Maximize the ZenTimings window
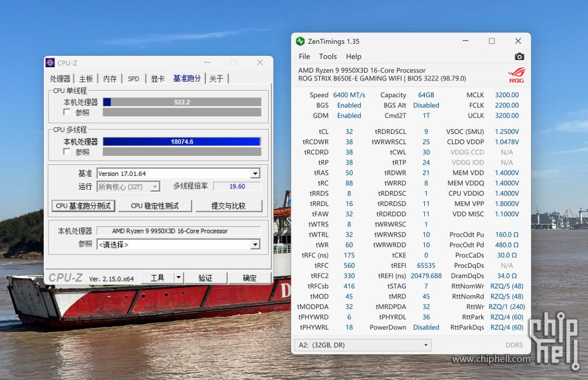The height and width of the screenshot is (380, 588). point(491,41)
